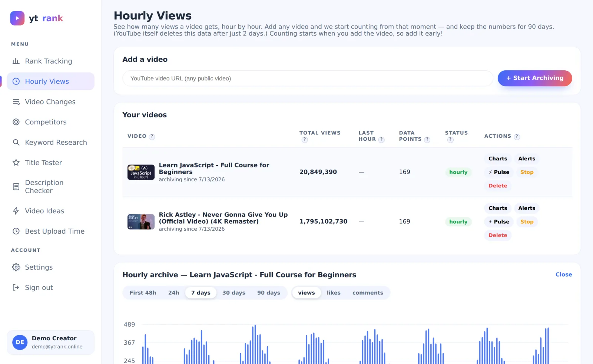Stop archiving the Rick Astley video
This screenshot has height=364, width=593.
click(x=527, y=222)
